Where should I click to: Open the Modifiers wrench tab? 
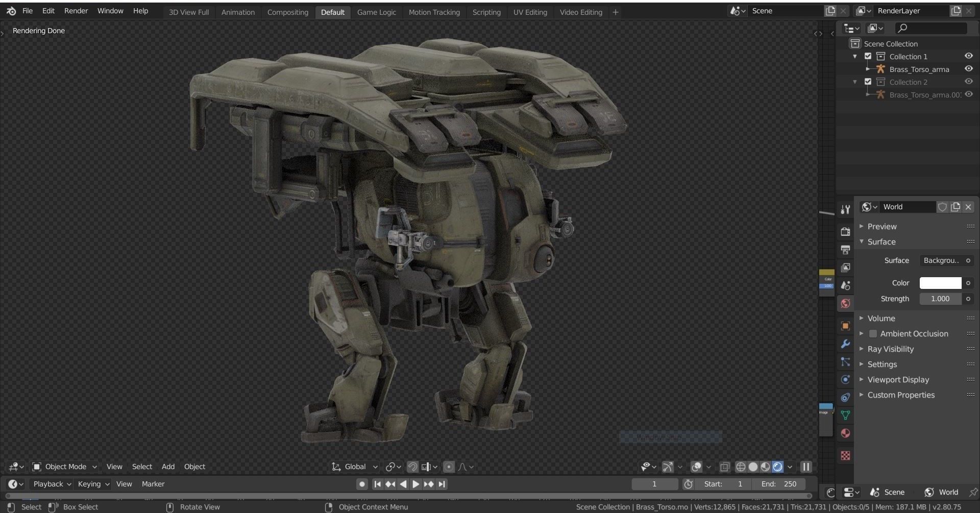tap(845, 344)
